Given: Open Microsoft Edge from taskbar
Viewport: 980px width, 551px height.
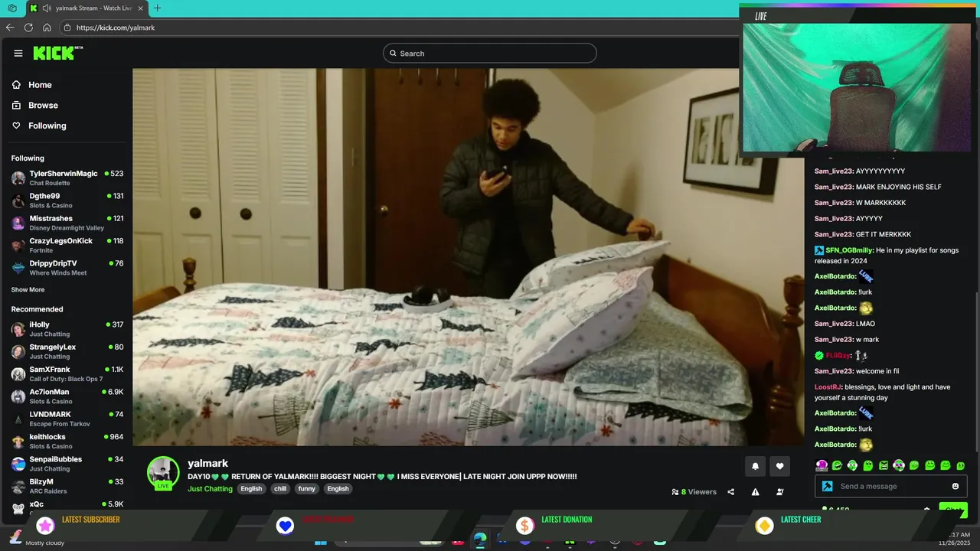Looking at the screenshot, I should [x=480, y=540].
